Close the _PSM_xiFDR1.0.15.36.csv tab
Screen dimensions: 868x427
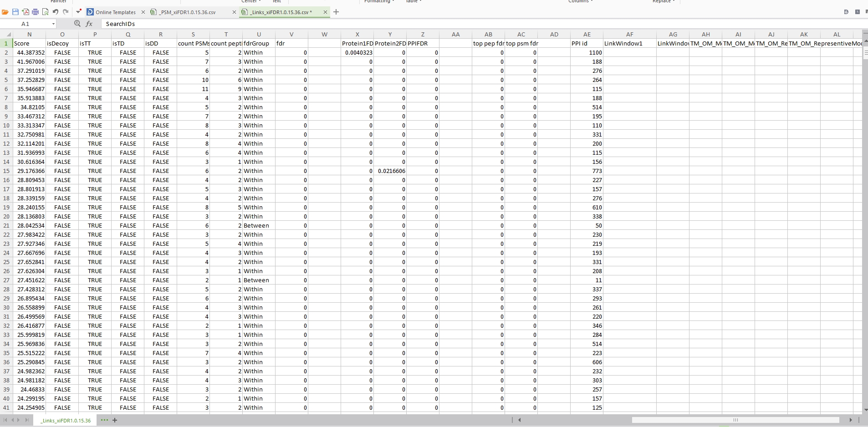(x=235, y=12)
